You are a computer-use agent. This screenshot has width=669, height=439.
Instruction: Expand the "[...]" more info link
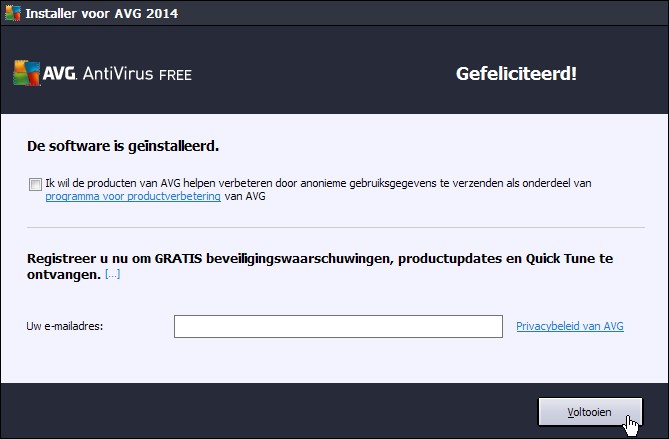(x=113, y=274)
